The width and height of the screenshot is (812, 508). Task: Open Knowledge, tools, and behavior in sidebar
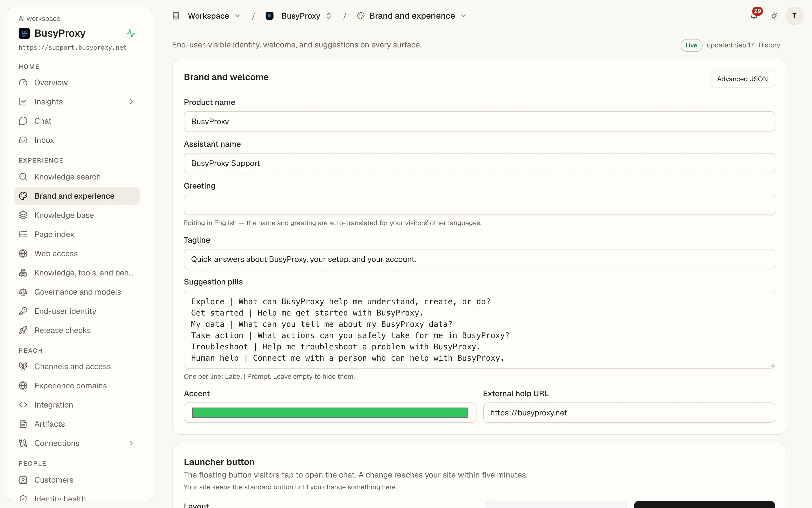[77, 272]
